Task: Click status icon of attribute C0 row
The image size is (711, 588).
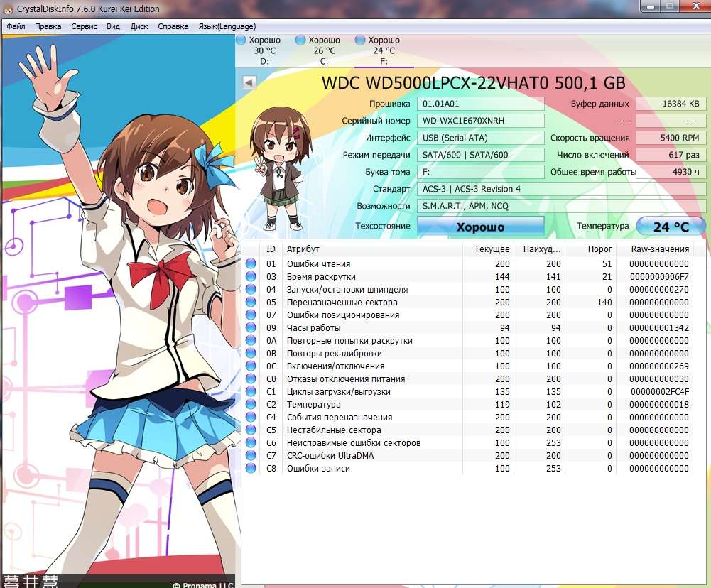Action: click(x=251, y=378)
